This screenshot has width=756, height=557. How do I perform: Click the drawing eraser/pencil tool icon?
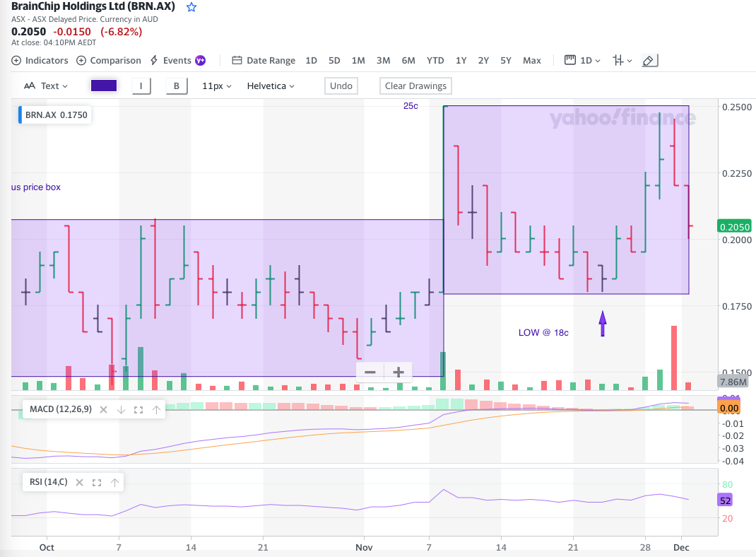[x=649, y=61]
